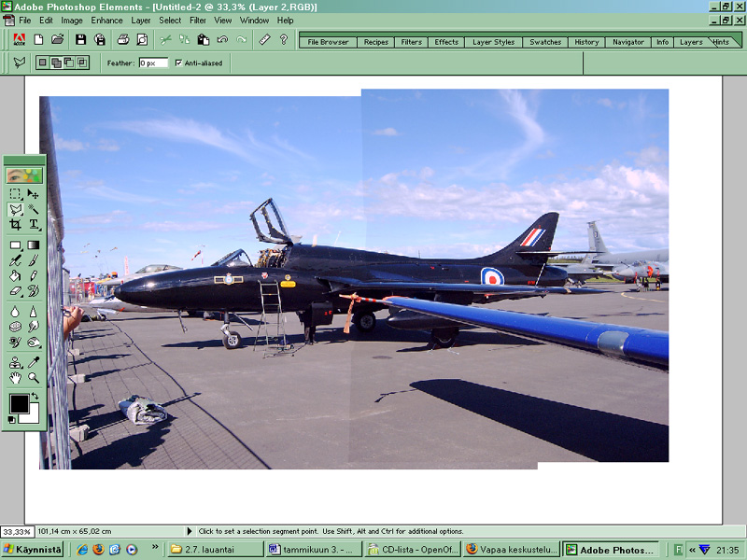Screen dimensions: 747x560
Task: Select the Blur tool
Action: 15,312
